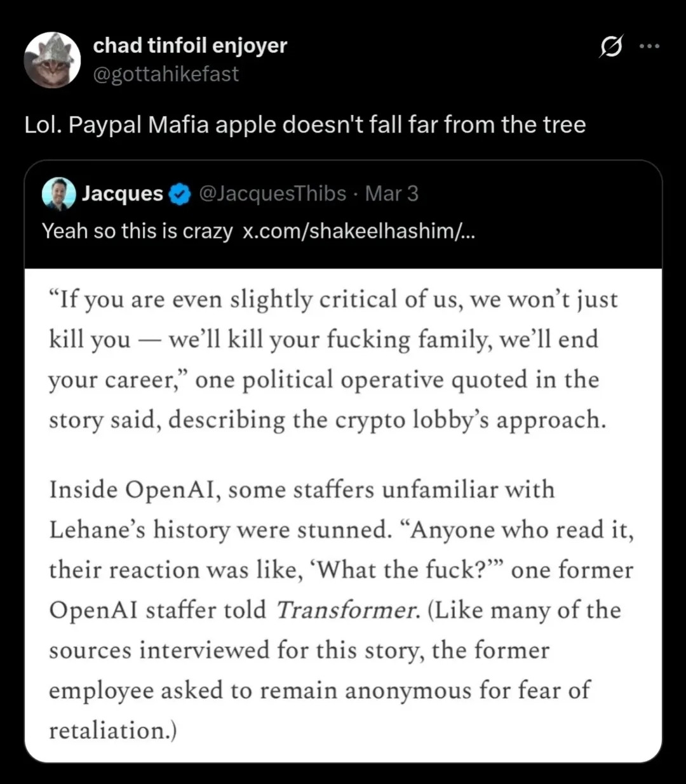Open the Grok explain icon on the post
This screenshot has height=784, width=686.
(610, 47)
